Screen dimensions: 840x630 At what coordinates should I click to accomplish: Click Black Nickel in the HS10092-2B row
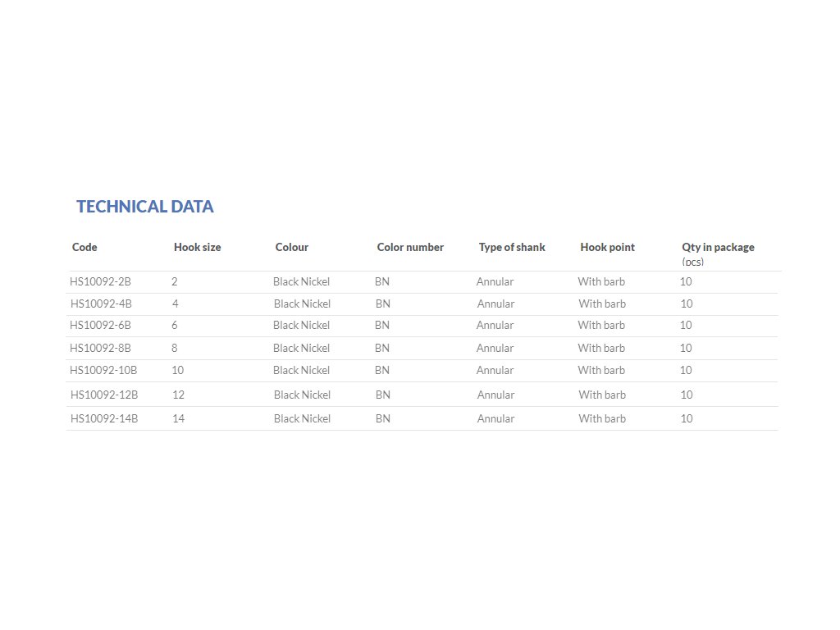tap(302, 281)
